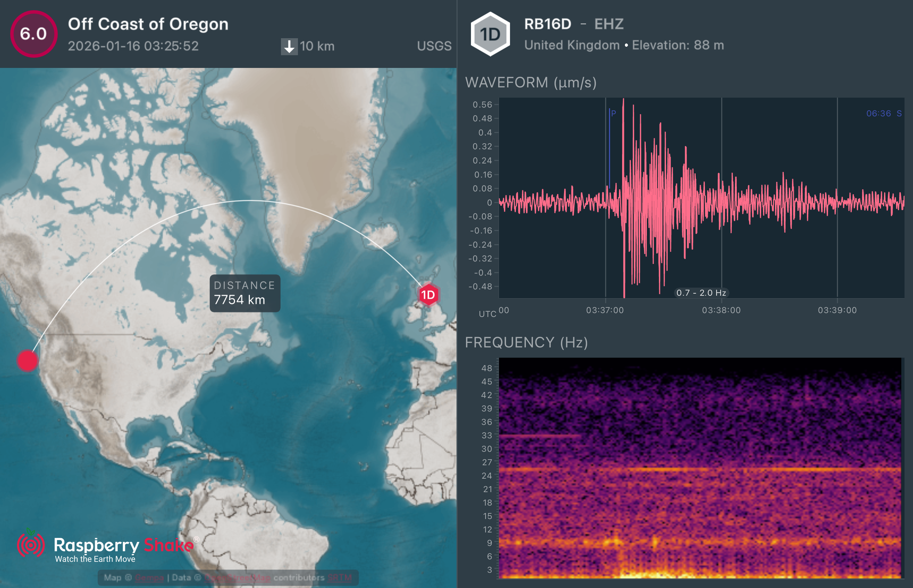Click the WAVEFORM section heading
913x588 pixels.
coord(530,82)
